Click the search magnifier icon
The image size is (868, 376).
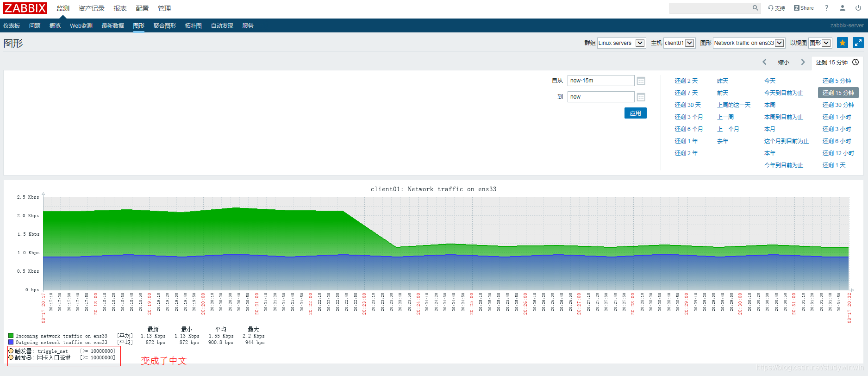tap(755, 8)
